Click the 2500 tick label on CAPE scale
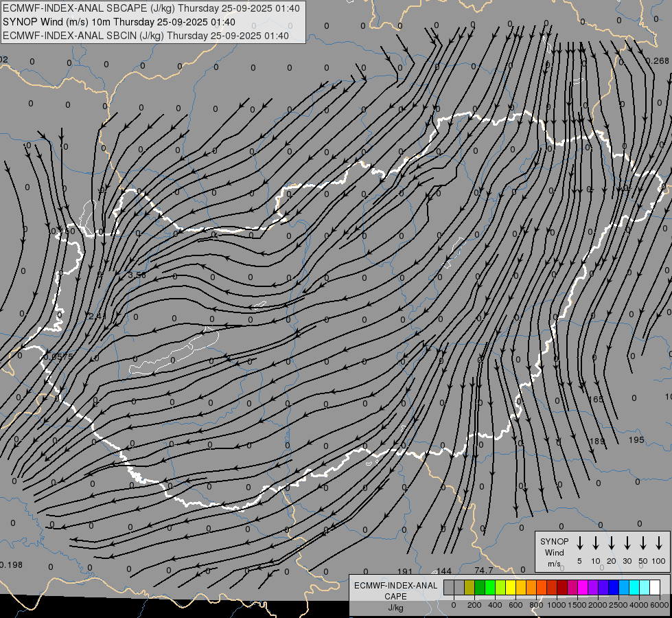This screenshot has width=672, height=618. tap(618, 605)
